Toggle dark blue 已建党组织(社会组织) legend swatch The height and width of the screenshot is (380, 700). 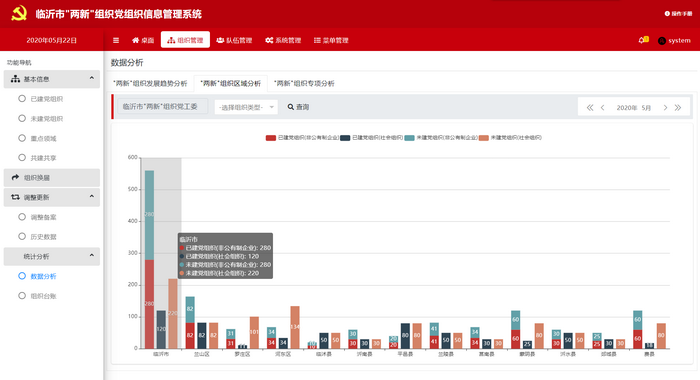[x=345, y=138]
